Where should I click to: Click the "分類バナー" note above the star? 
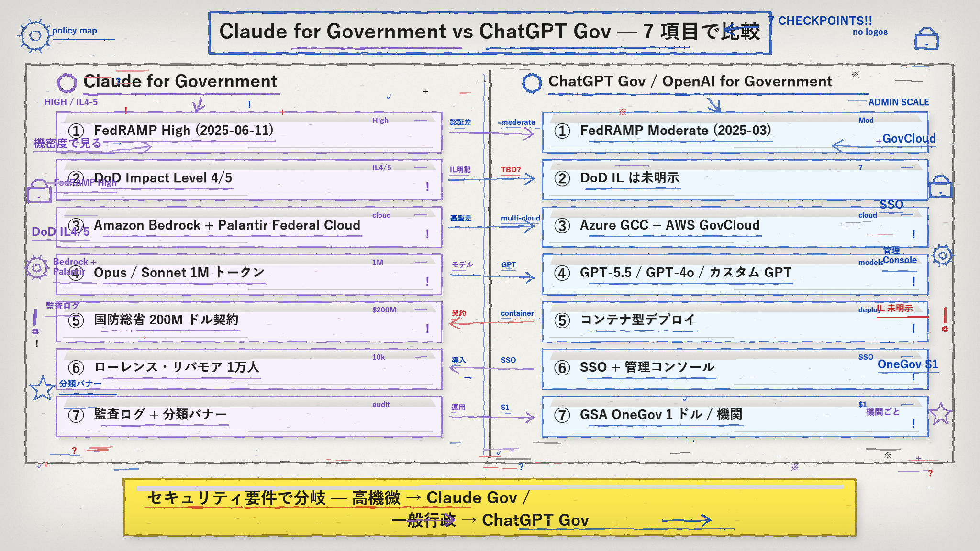[80, 384]
